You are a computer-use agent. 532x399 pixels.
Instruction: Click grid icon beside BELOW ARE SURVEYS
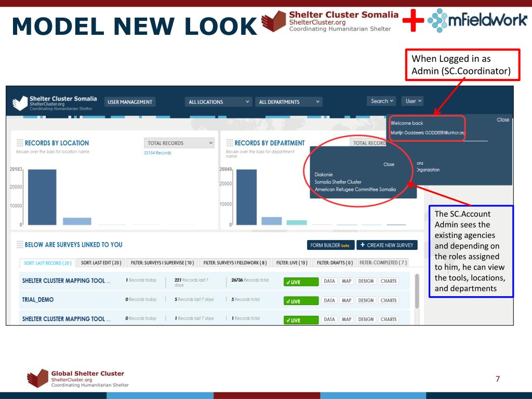click(20, 245)
